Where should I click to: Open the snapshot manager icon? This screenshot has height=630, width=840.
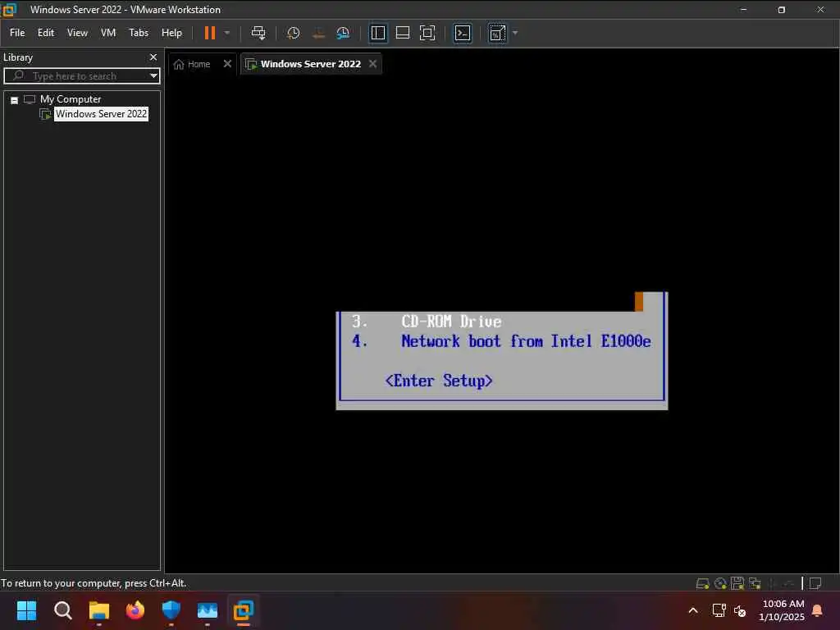[x=343, y=33]
